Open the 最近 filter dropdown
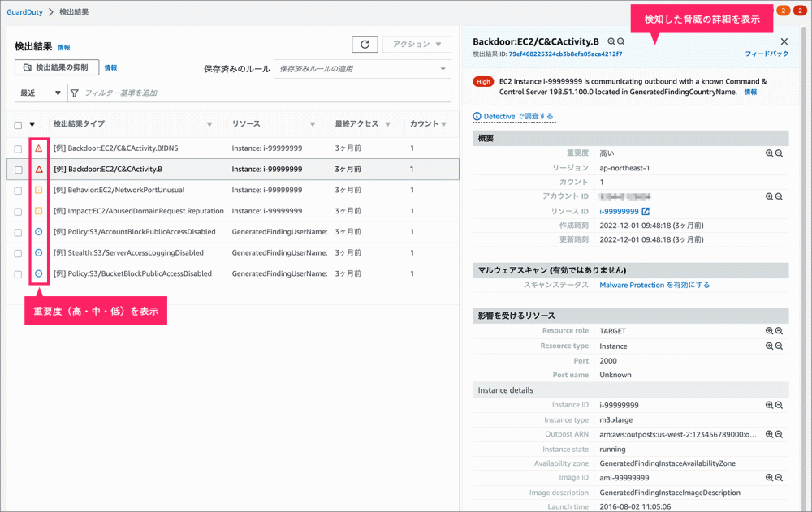 pos(41,93)
